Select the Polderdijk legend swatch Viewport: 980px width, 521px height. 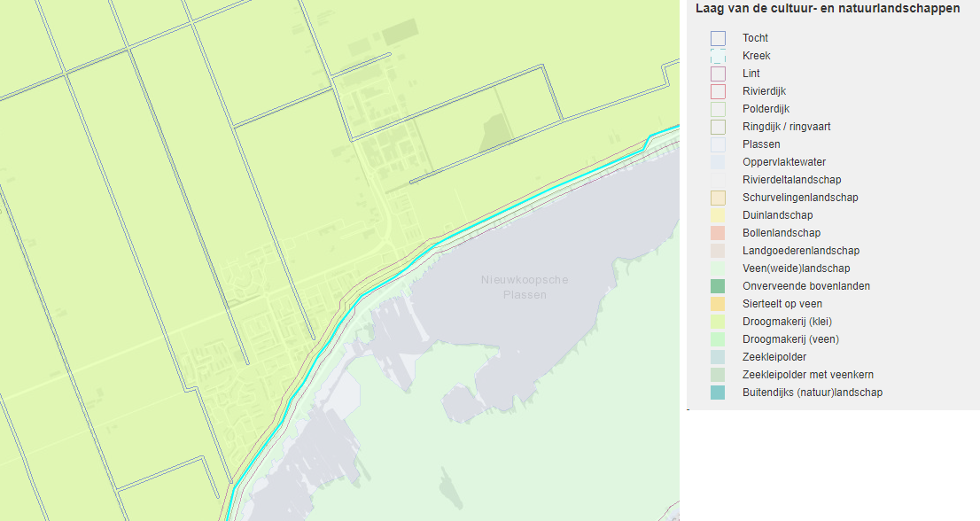718,109
